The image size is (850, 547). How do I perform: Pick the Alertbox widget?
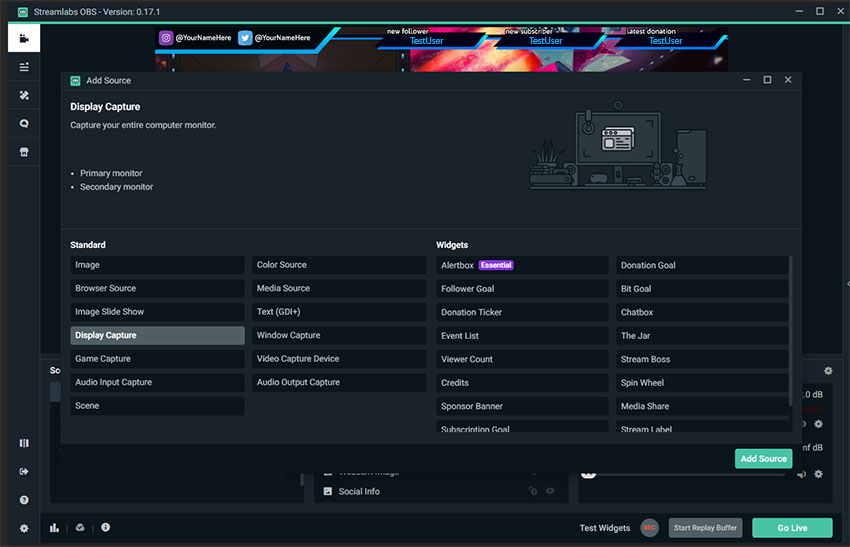[522, 265]
